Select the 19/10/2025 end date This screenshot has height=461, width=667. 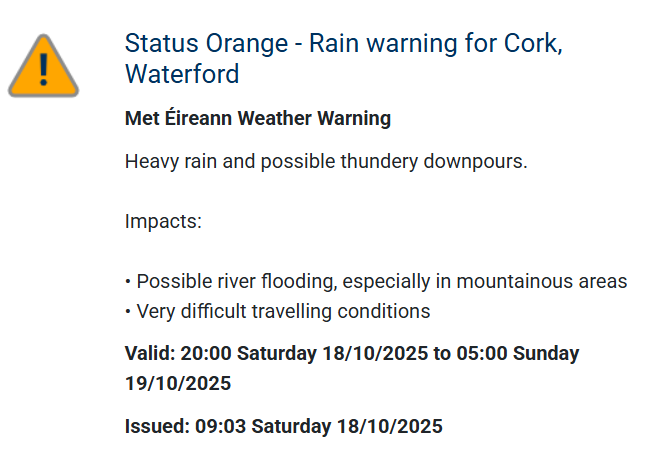point(178,384)
